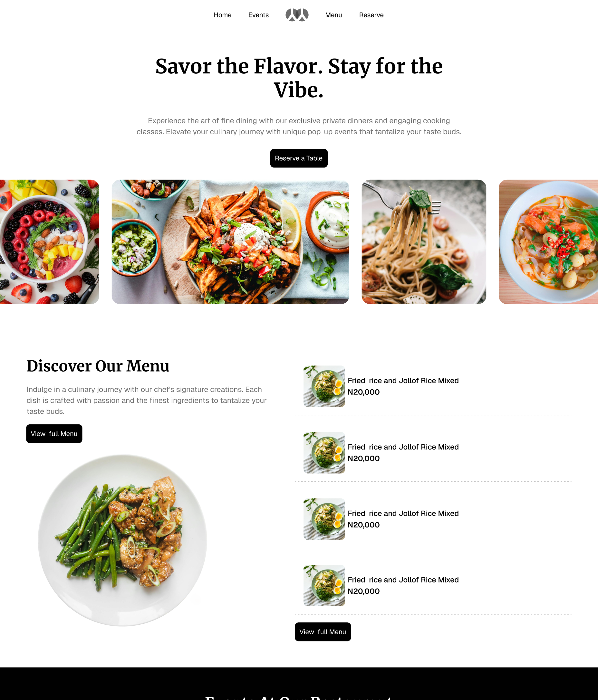Click the fourth menu item's dish thumbnail

(324, 585)
